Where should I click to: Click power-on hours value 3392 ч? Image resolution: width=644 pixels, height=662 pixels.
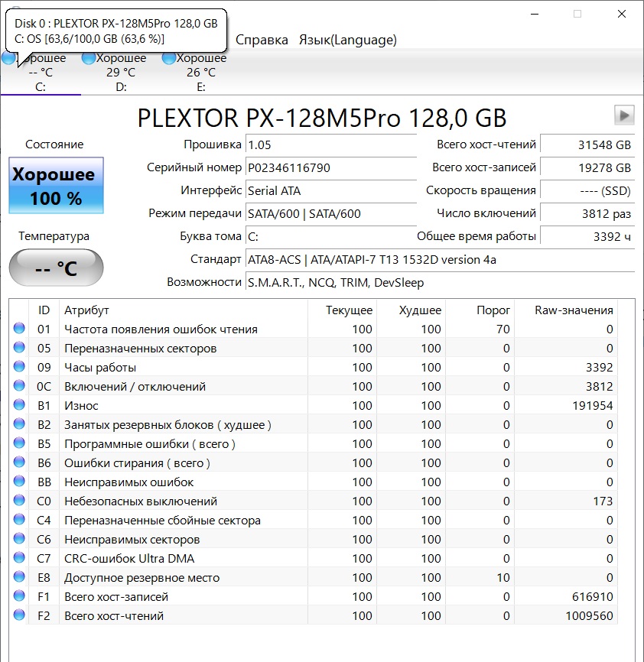coord(587,236)
